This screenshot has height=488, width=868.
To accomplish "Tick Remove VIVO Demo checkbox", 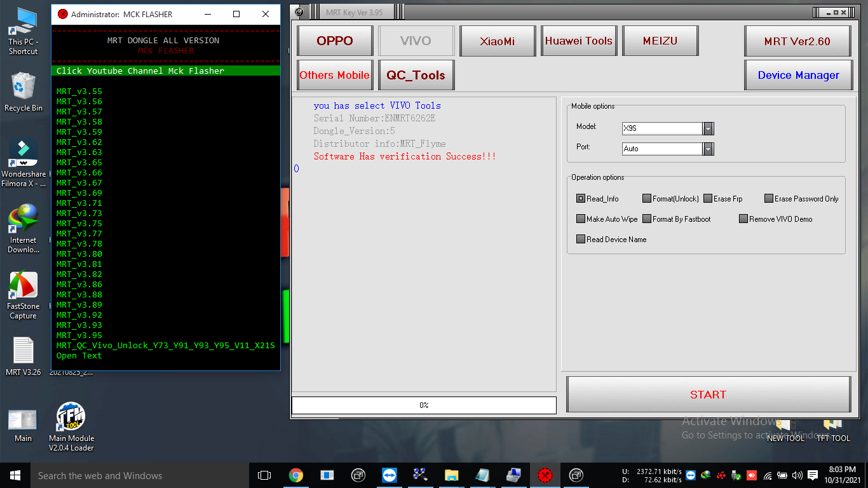I will coord(743,219).
